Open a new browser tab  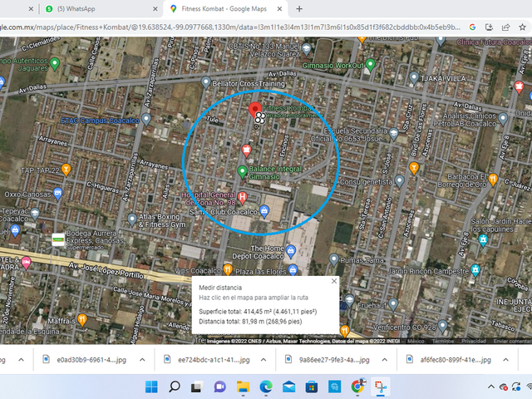(299, 9)
